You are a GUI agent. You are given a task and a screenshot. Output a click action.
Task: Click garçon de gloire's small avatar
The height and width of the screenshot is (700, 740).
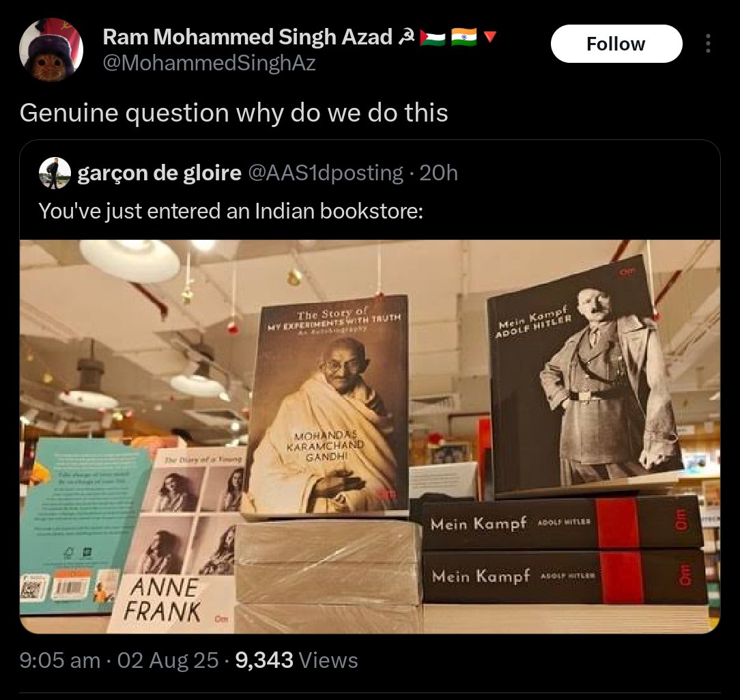tap(55, 173)
